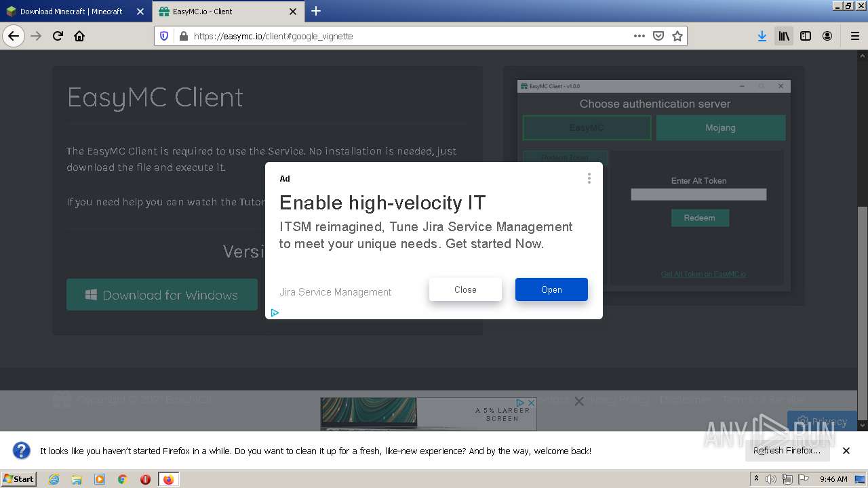Click the AdChoices triangle icon
The image size is (868, 488).
pyautogui.click(x=275, y=312)
